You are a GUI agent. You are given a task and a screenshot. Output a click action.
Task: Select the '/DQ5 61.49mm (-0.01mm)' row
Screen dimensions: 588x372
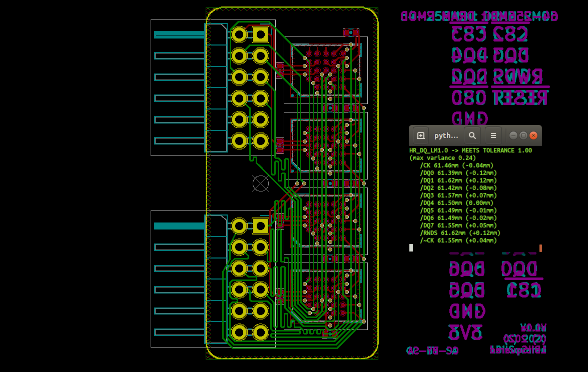(x=458, y=210)
